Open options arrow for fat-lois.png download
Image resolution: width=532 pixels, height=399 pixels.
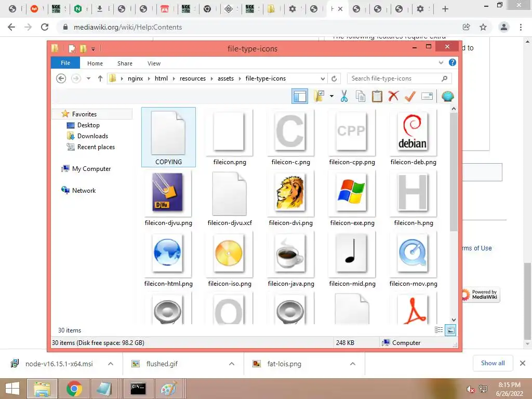(353, 364)
